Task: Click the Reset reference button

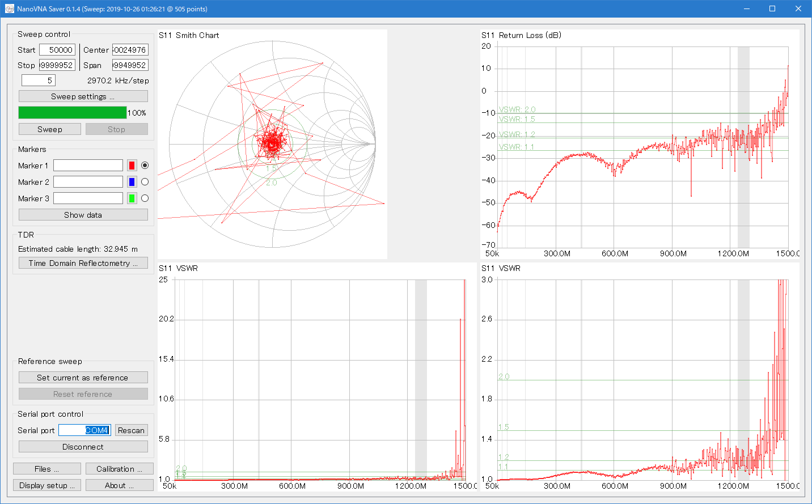Action: click(83, 394)
